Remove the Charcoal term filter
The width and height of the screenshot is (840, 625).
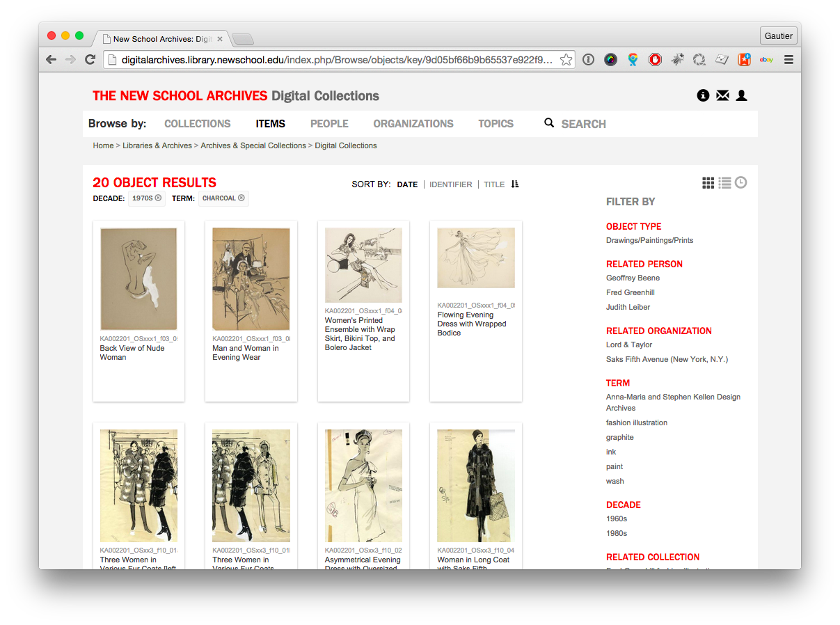pos(241,198)
